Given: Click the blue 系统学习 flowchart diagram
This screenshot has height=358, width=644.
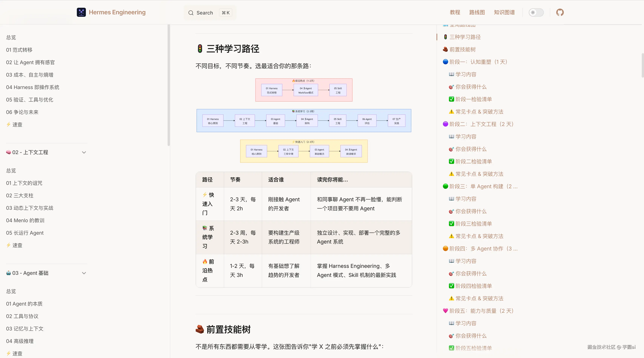Looking at the screenshot, I should (x=304, y=121).
